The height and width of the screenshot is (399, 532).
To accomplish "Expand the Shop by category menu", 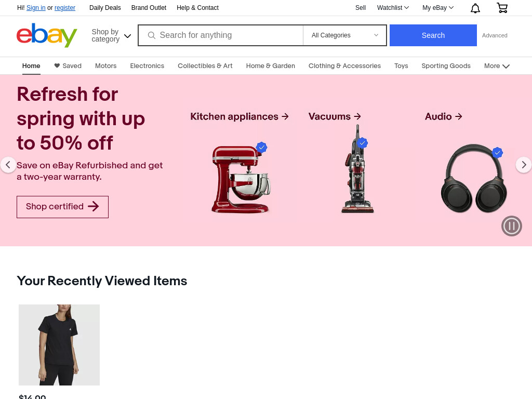I will 111,35.
